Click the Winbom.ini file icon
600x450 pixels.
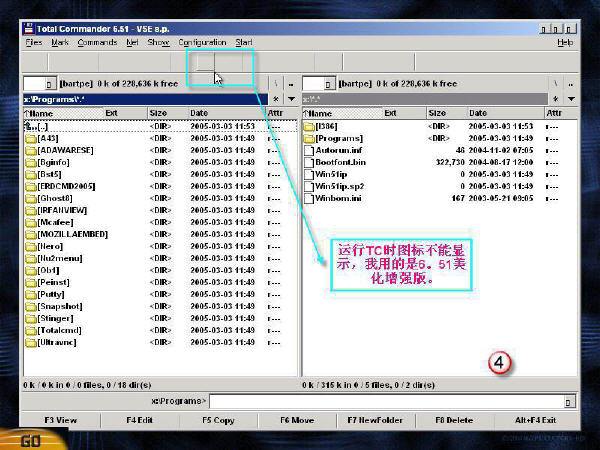pos(309,198)
